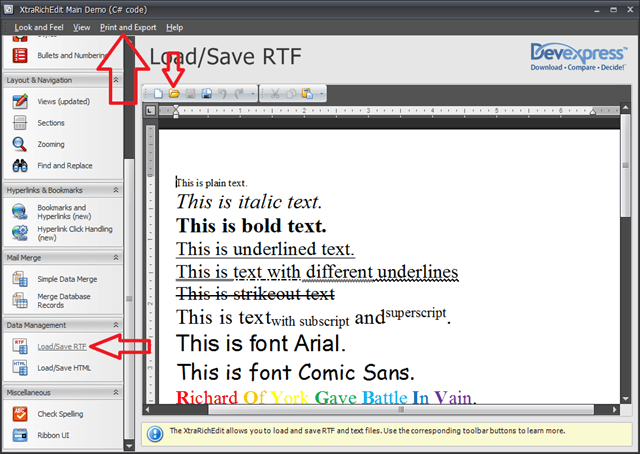
Task: Click the 'This is underlined text.' line
Action: point(265,249)
